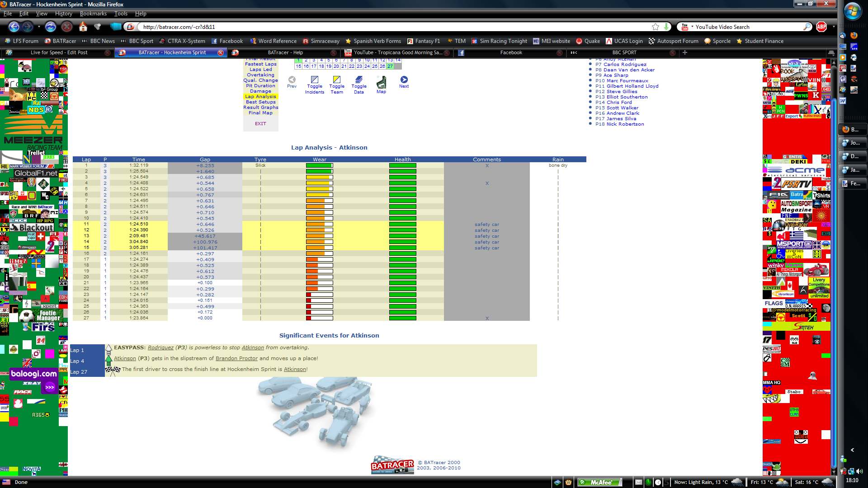Click lap 1 green wear bar
Screen dimensions: 868x488
pyautogui.click(x=319, y=166)
